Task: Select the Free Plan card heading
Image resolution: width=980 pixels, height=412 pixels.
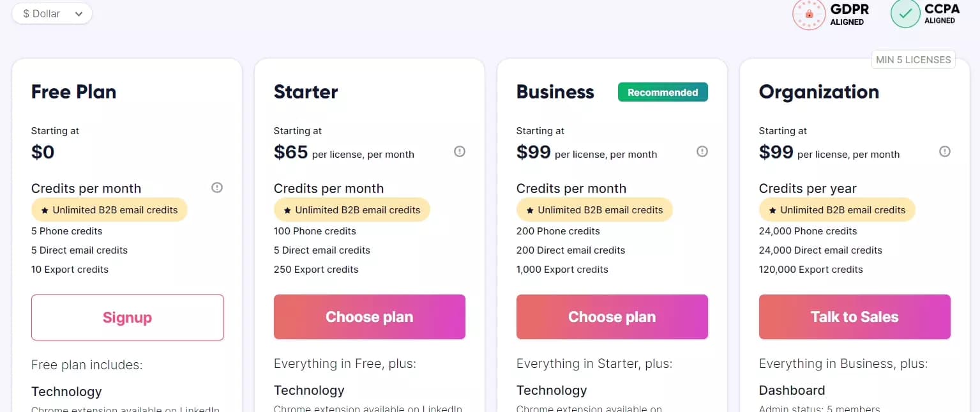Action: [73, 91]
